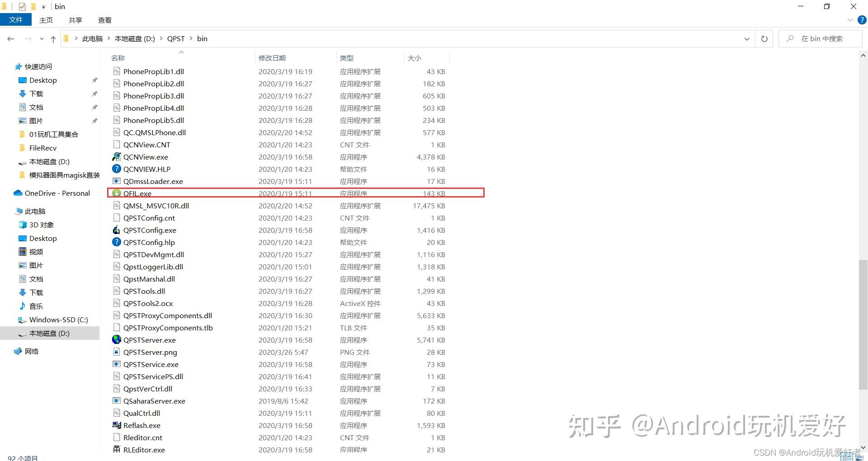Screen dimensions: 868x461
Task: Navigate to 此电脑 in breadcrumb
Action: click(92, 39)
